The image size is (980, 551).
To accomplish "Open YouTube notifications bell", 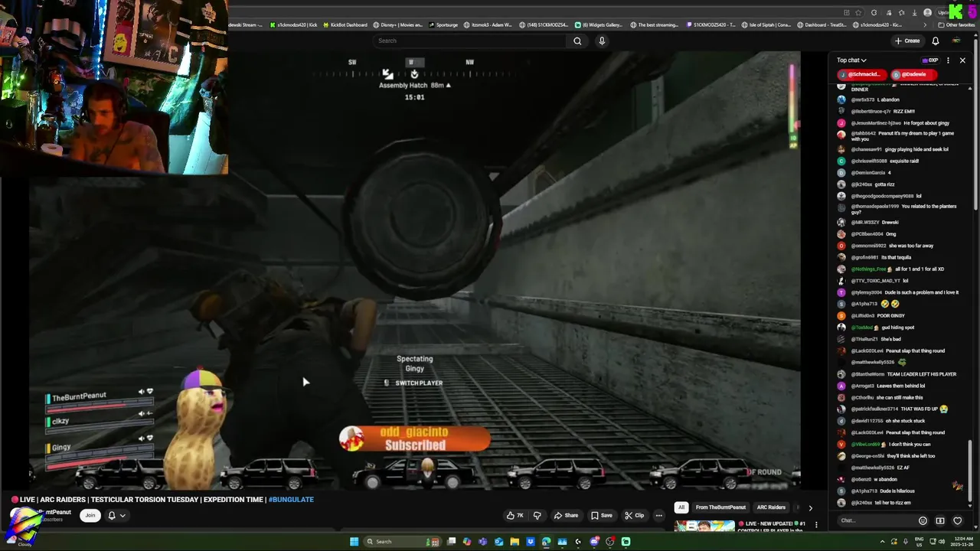I will coord(936,41).
